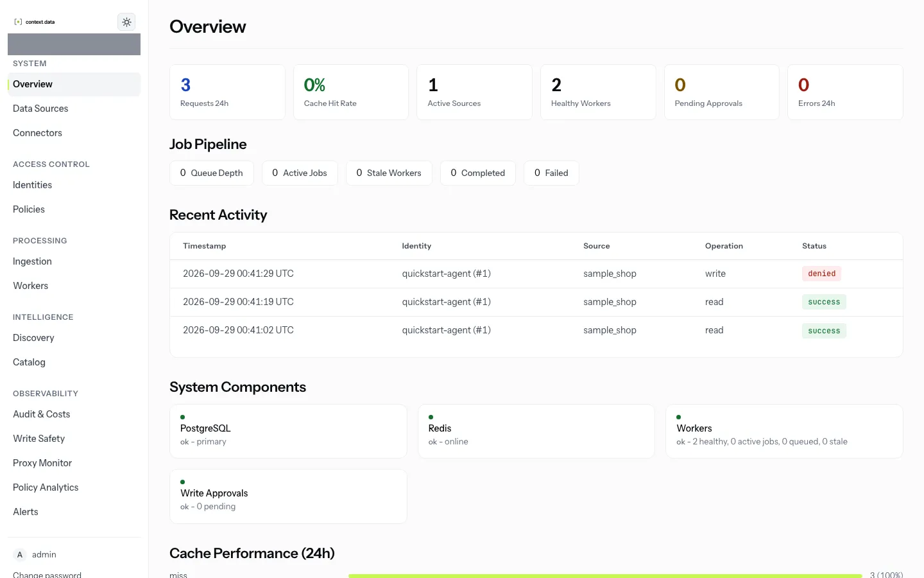This screenshot has height=578, width=924.
Task: Click the Write Approvals green status dot
Action: 183,482
